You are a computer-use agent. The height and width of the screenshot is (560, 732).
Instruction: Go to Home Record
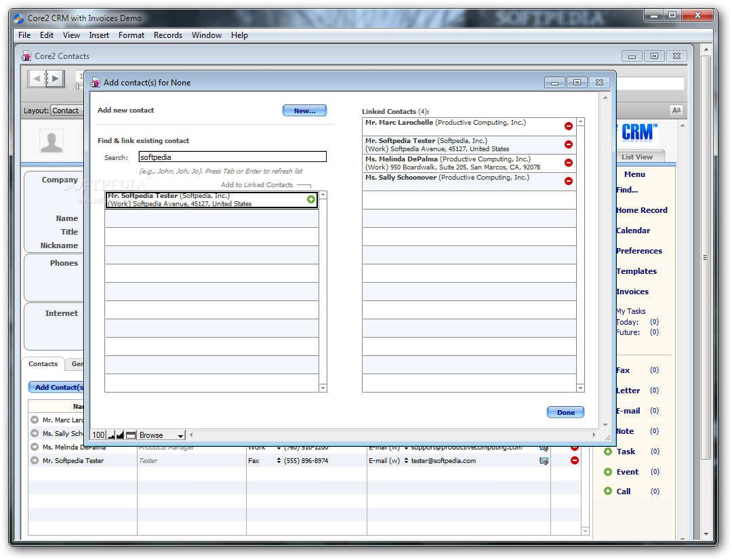click(x=642, y=210)
